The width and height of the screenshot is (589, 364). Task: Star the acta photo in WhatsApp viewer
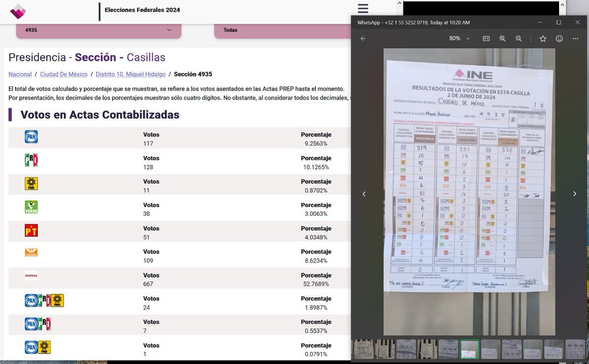[543, 38]
